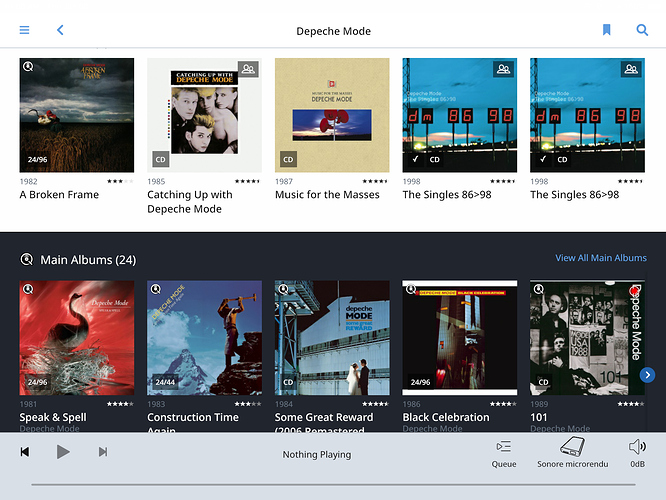Open Some Great Reward album cover

(332, 338)
